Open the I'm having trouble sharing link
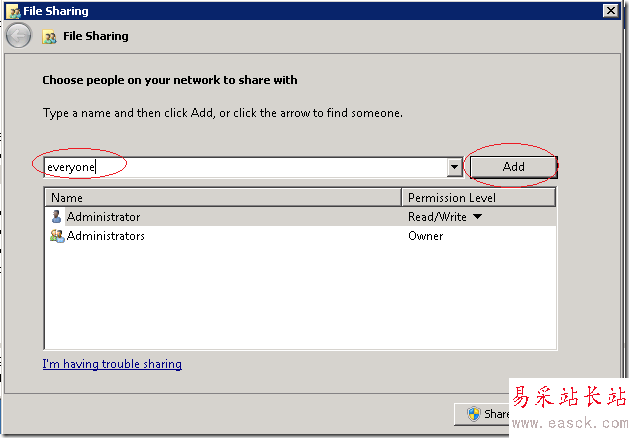Screen dimensions: 629x438 (112, 364)
